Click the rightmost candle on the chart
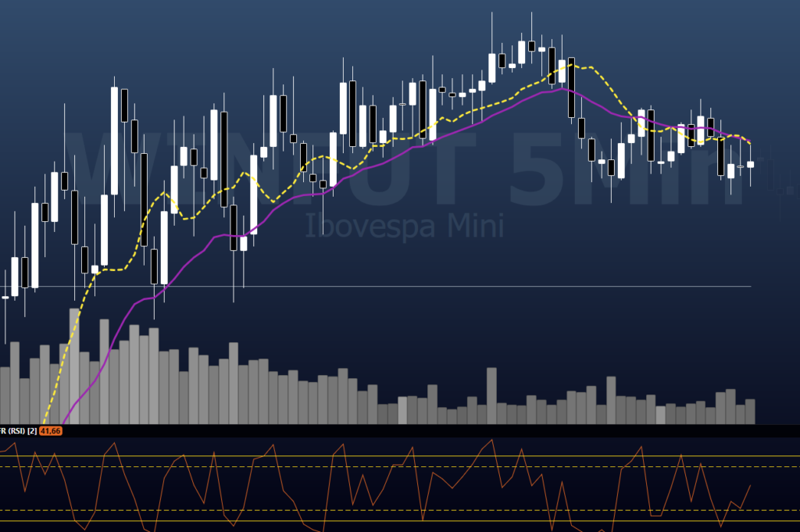The width and height of the screenshot is (800, 532). tap(751, 164)
